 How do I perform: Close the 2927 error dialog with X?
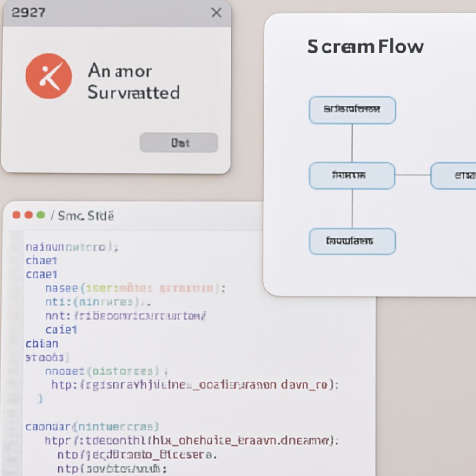216,13
